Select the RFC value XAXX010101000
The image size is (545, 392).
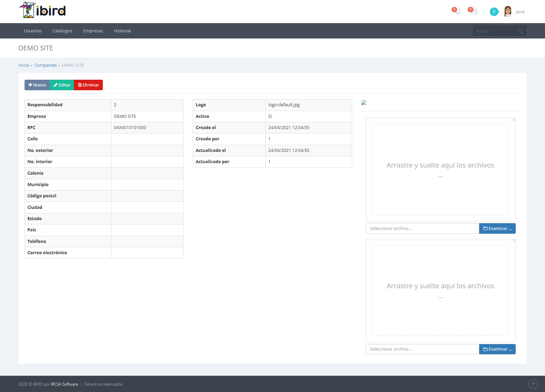point(130,127)
